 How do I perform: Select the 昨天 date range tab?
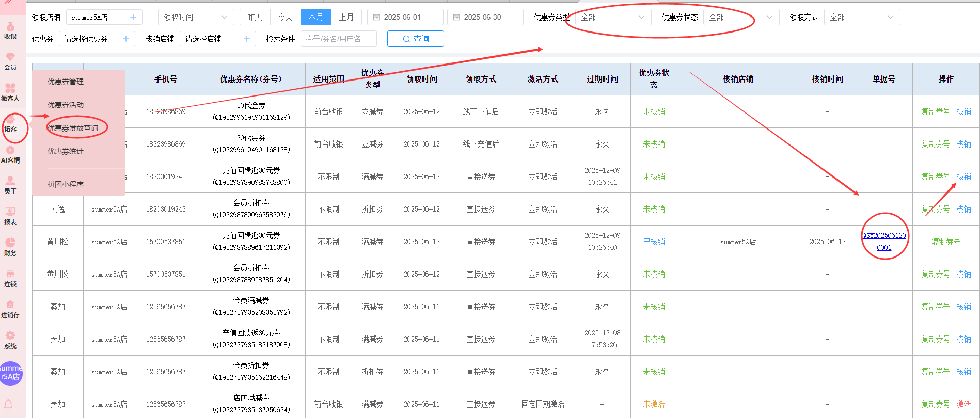pos(255,17)
